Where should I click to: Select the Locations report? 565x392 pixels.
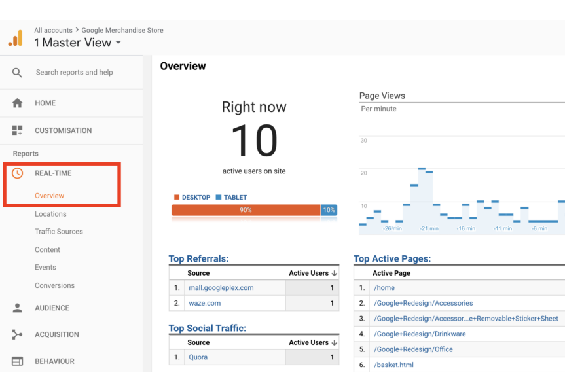pyautogui.click(x=50, y=214)
